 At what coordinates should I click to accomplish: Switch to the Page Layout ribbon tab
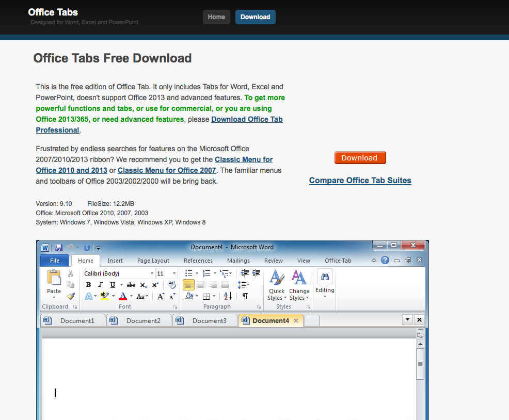[x=153, y=261]
